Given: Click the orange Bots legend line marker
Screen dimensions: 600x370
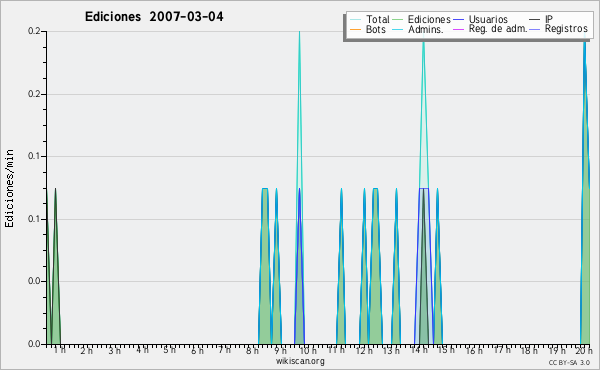Looking at the screenshot, I should click(x=355, y=29).
